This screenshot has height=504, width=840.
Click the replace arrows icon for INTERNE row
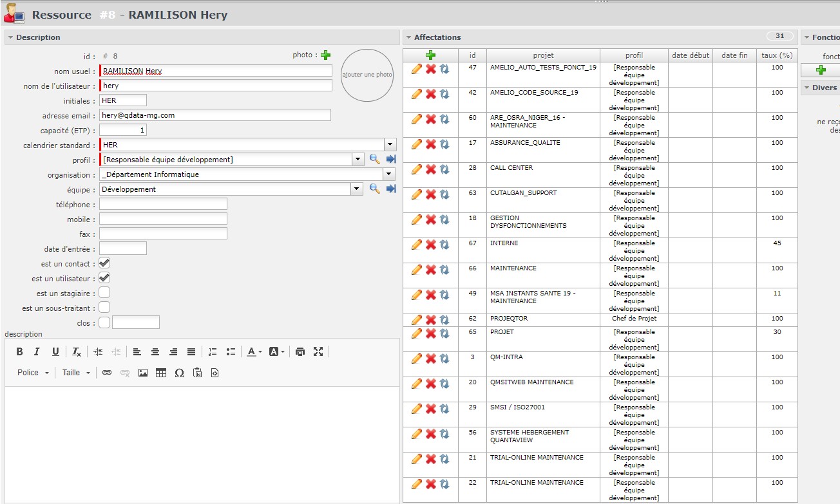point(444,245)
